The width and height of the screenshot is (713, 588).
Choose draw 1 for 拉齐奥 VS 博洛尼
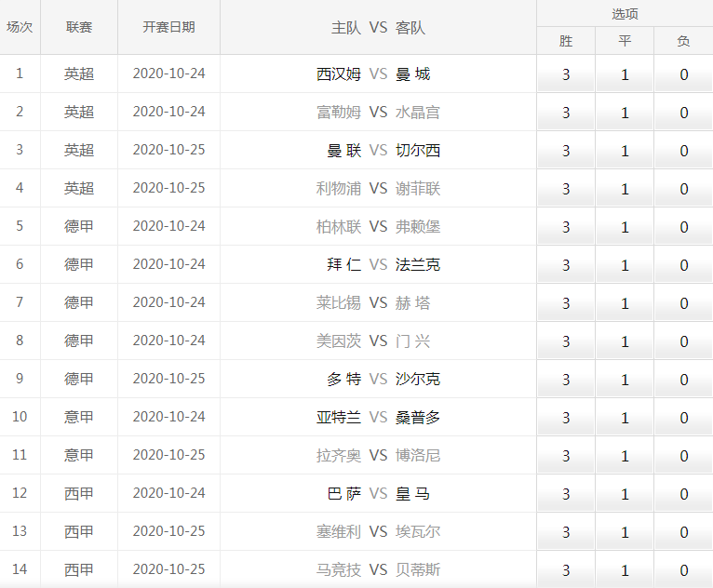click(x=625, y=456)
